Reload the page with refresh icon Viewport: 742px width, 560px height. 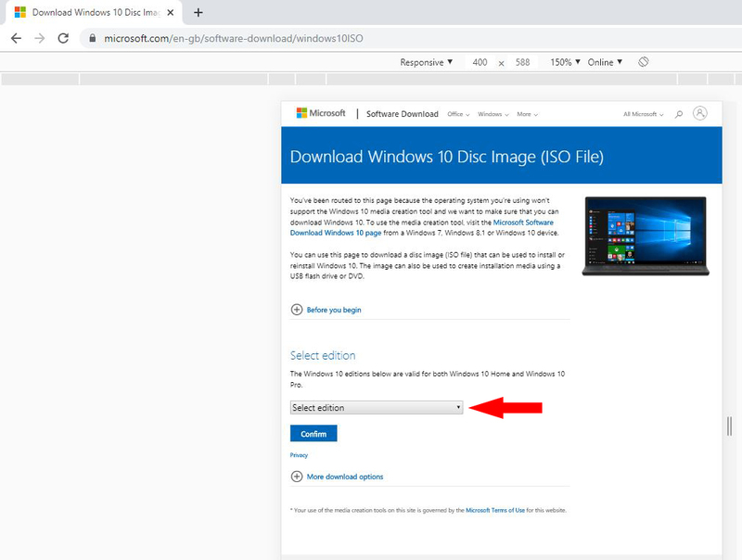pyautogui.click(x=63, y=38)
